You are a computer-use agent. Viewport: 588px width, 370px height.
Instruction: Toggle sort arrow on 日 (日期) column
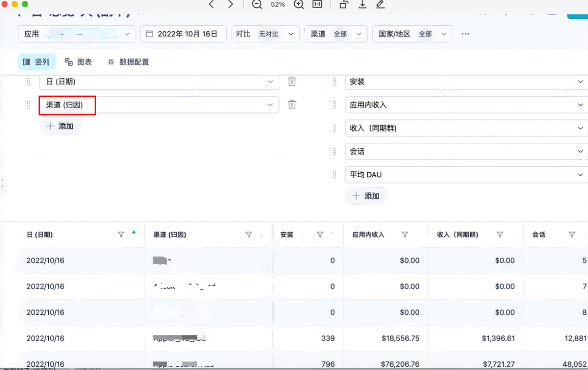134,233
